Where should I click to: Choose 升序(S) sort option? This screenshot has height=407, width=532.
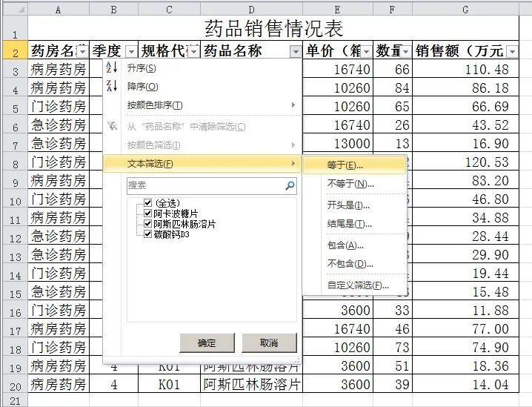202,68
